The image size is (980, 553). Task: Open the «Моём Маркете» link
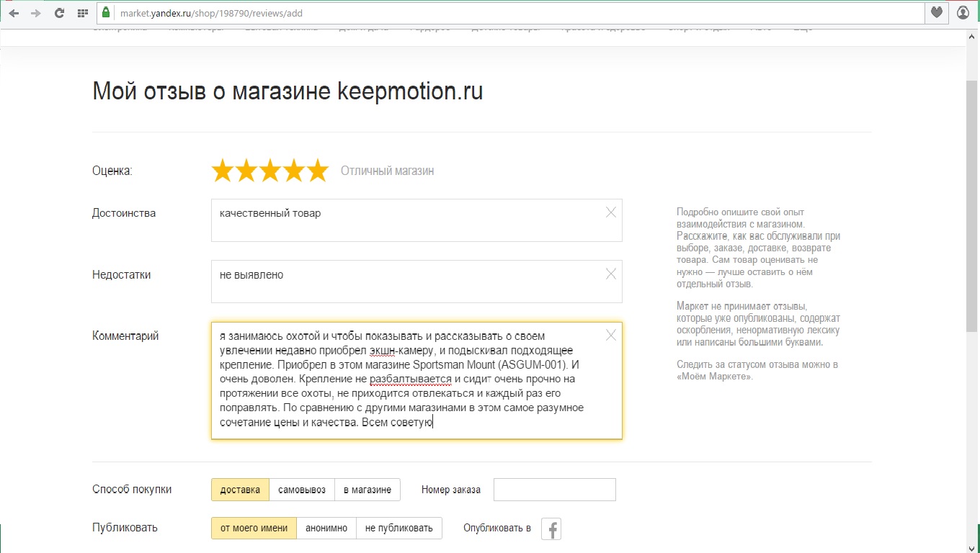pos(714,377)
